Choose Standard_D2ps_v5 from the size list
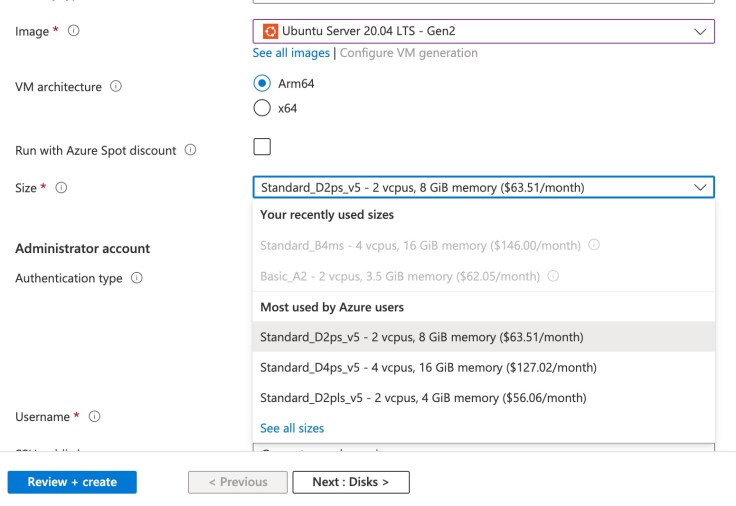This screenshot has height=506, width=736. pyautogui.click(x=483, y=337)
